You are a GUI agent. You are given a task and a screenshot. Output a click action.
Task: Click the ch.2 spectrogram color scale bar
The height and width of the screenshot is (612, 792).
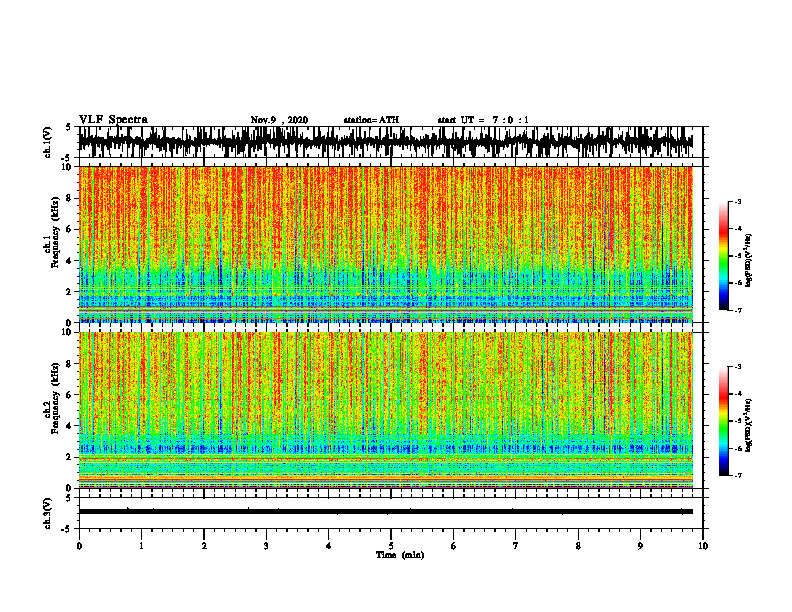(723, 421)
